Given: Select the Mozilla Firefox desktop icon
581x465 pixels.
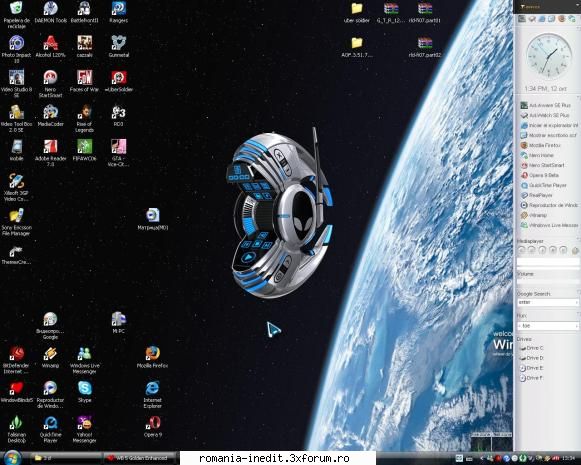Looking at the screenshot, I should (152, 357).
